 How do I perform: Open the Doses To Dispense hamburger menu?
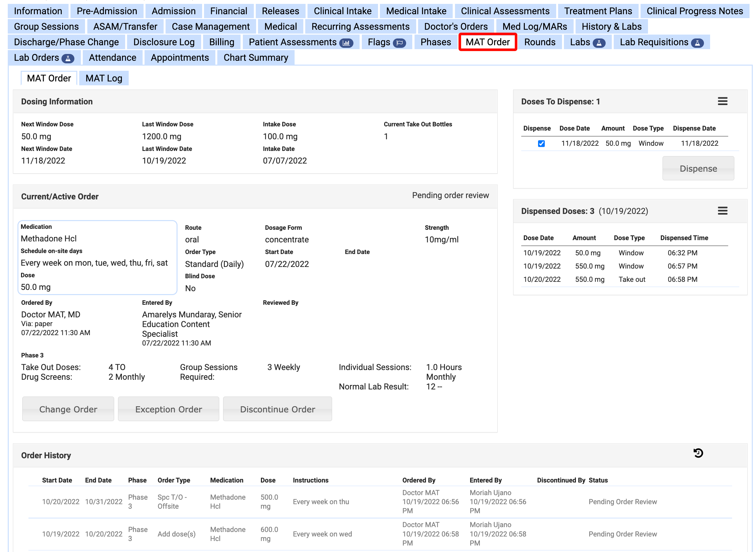tap(722, 101)
